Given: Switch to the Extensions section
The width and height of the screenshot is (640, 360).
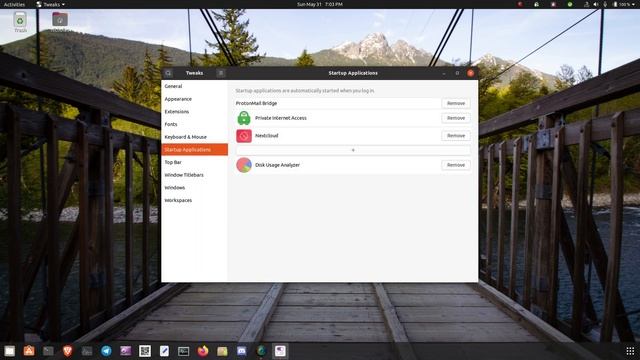Looking at the screenshot, I should coord(195,111).
